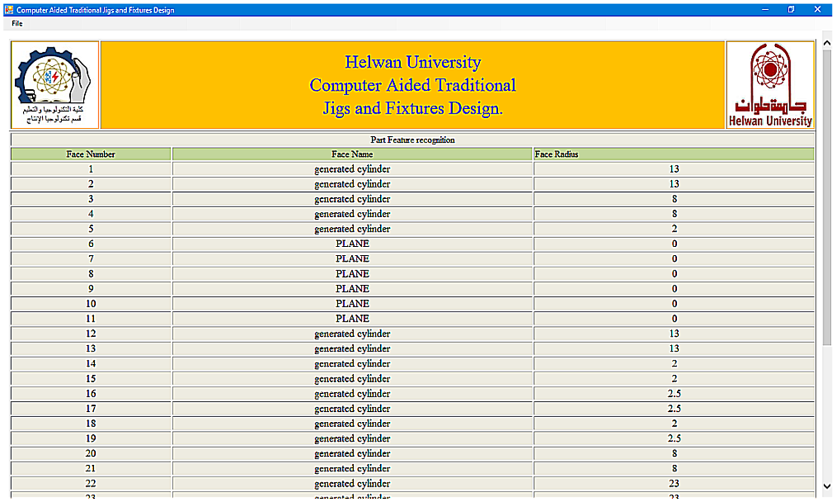Click the yellow Helwan University banner

pos(412,85)
